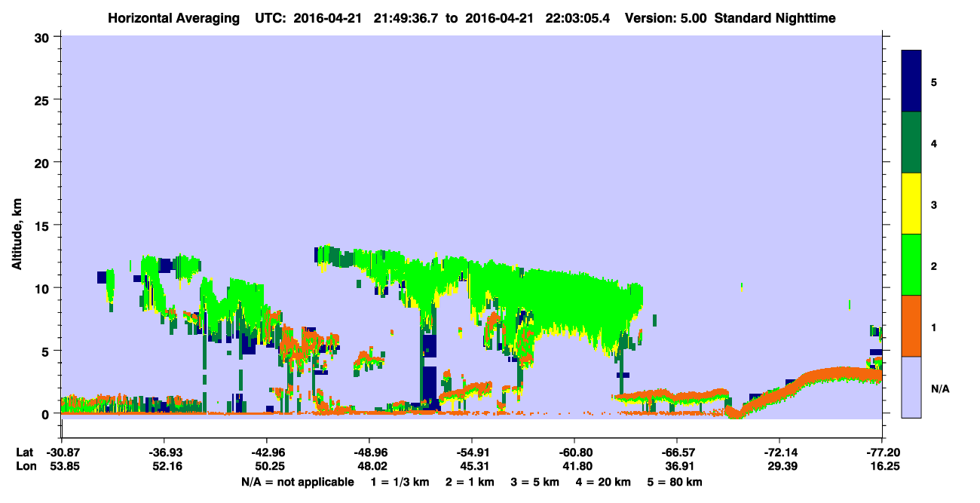The image size is (980, 503).
Task: Click the dark green color bar segment labeled 4
Action: 911,143
